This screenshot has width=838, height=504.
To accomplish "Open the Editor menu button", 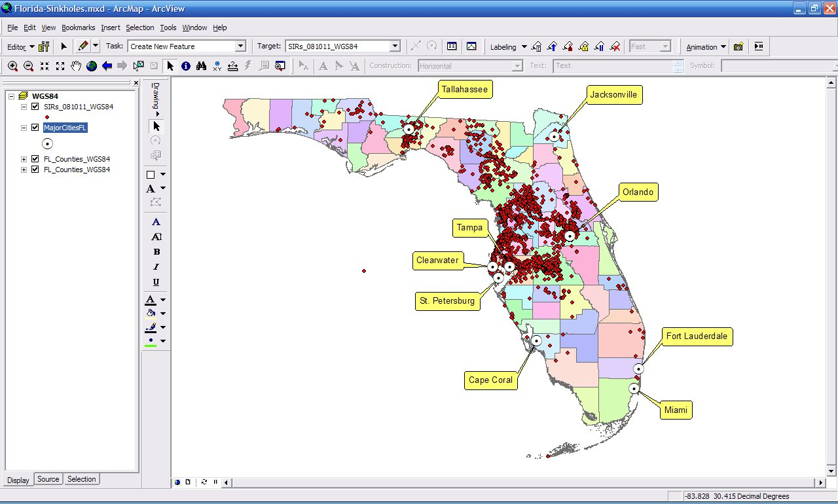I will pos(20,46).
